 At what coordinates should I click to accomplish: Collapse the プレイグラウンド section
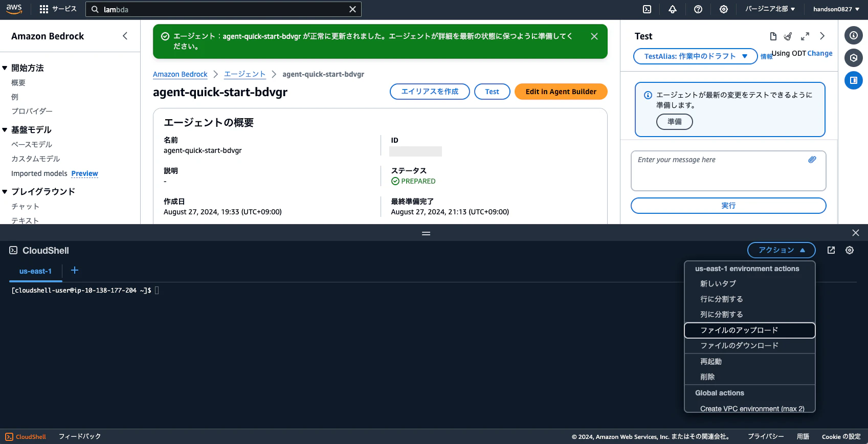5,192
